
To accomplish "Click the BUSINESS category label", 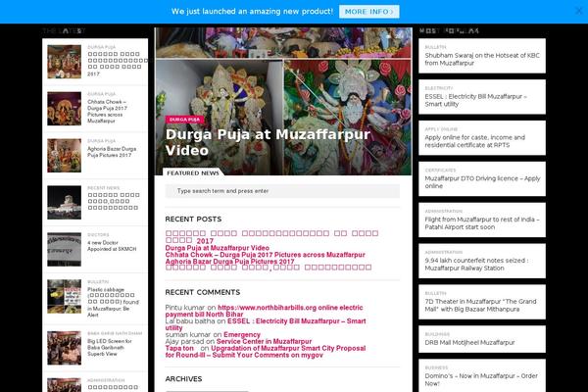I will point(436,367).
